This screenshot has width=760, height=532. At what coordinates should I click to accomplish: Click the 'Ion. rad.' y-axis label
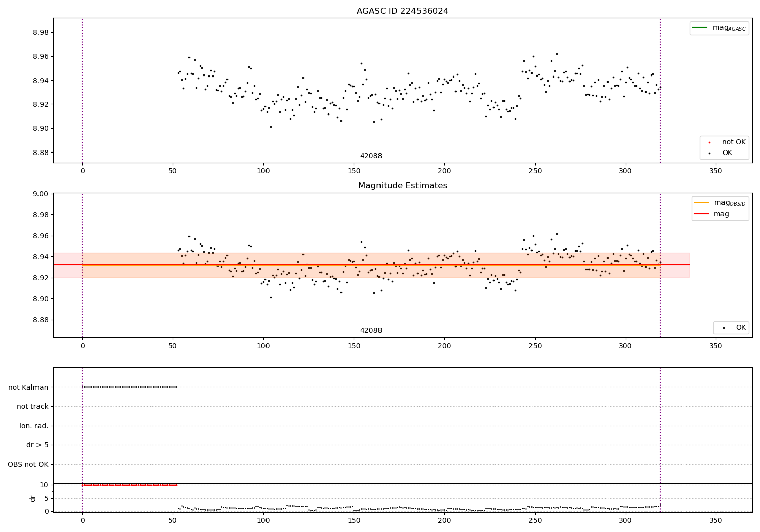[x=34, y=426]
